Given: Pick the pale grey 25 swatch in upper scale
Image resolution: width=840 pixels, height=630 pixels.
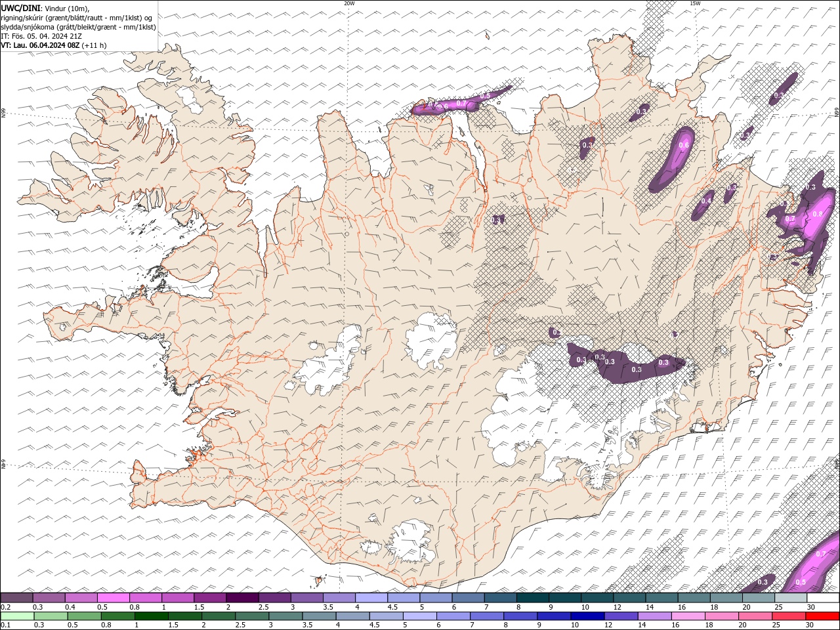Looking at the screenshot, I should coord(790,598).
